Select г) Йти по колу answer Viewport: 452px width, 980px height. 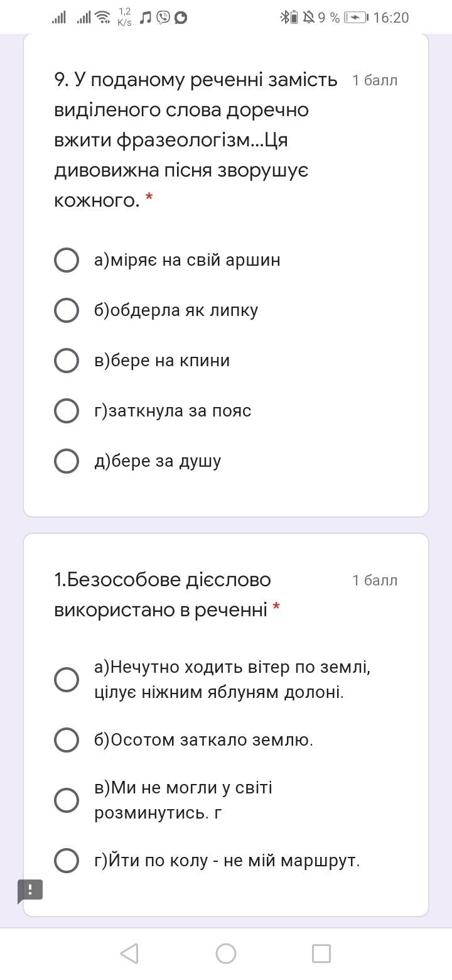[x=67, y=861]
